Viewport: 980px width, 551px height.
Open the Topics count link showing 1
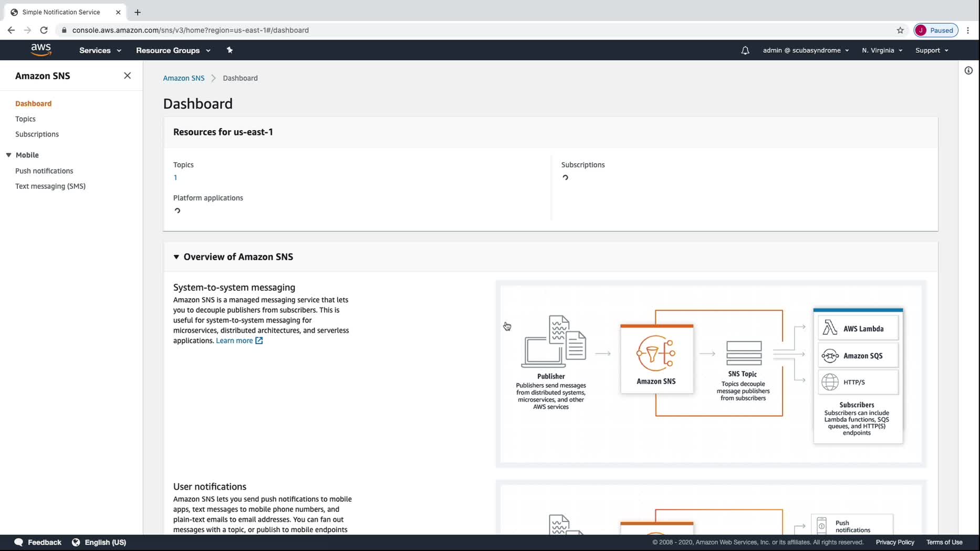point(175,177)
